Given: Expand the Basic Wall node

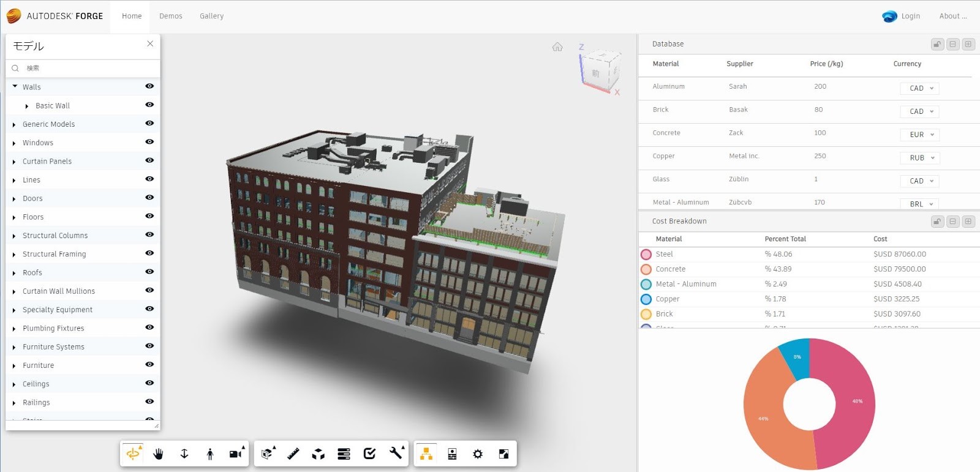Looking at the screenshot, I should point(27,106).
